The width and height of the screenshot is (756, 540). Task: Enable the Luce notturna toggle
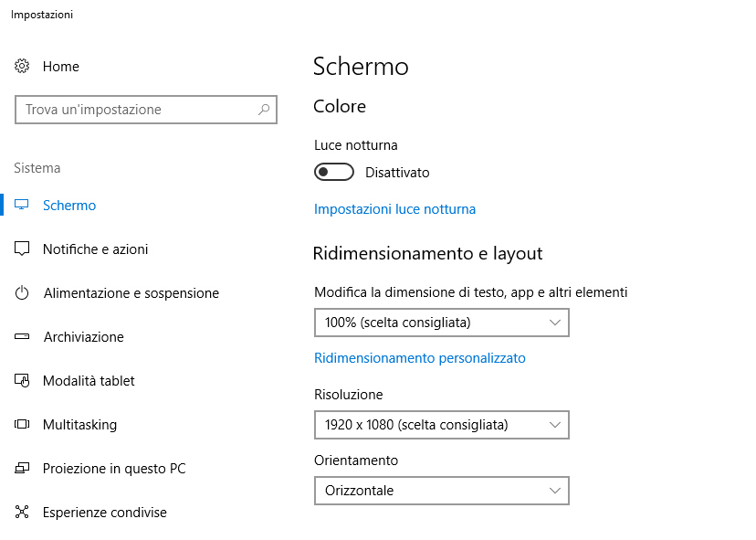[x=333, y=172]
